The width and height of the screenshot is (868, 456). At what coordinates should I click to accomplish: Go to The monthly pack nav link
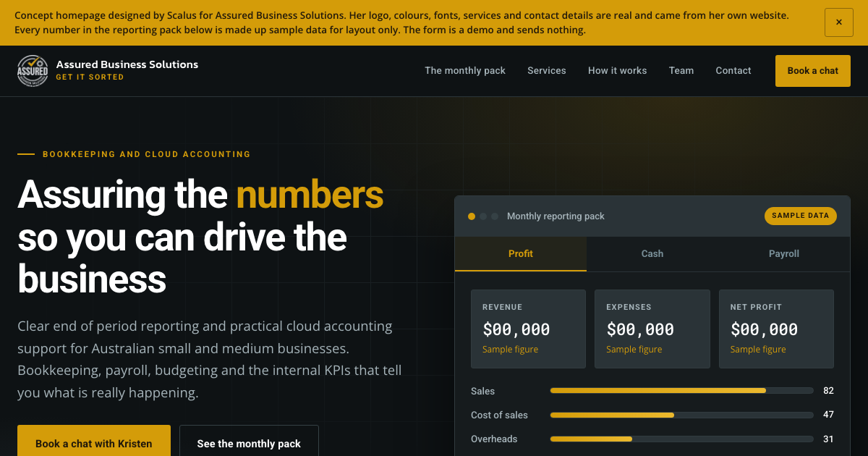pyautogui.click(x=465, y=71)
